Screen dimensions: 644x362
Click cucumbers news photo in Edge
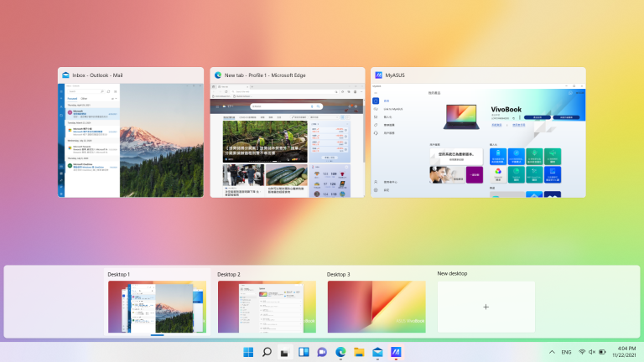click(x=287, y=175)
